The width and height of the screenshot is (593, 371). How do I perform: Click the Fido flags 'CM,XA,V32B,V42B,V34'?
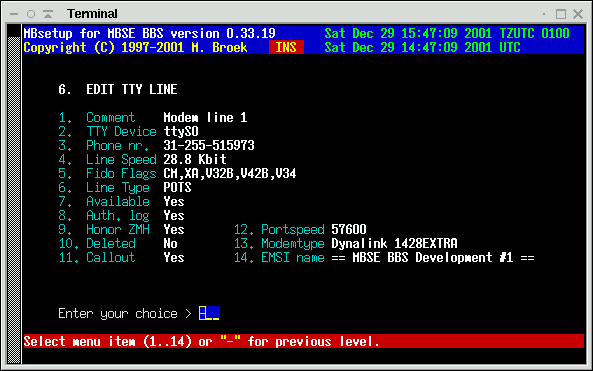coord(230,173)
